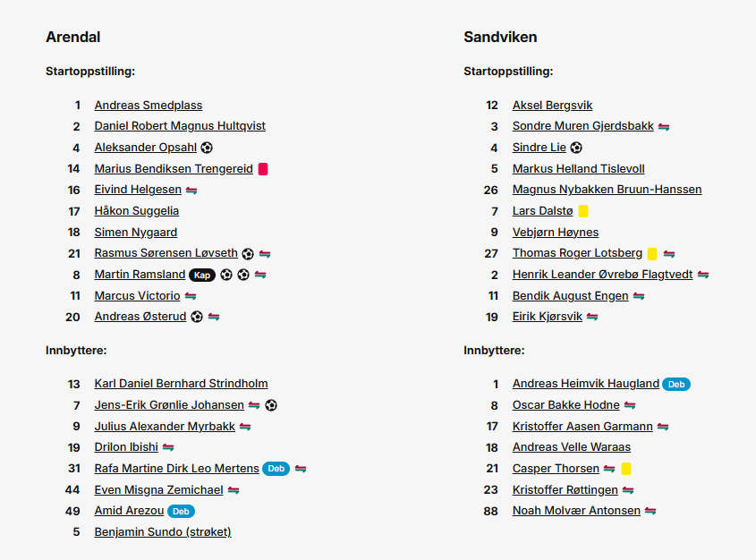Click substitution icon beside Noah Molvær Antonsen
This screenshot has height=560, width=756.
(x=650, y=511)
